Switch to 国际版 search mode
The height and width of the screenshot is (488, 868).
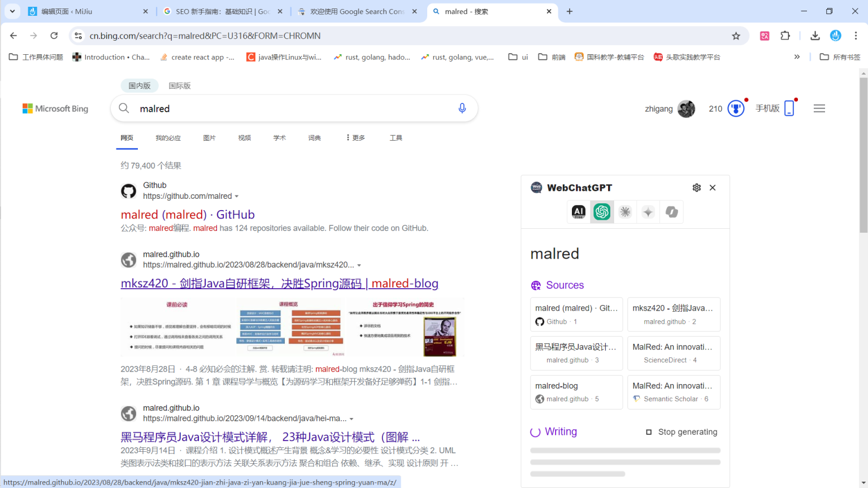[x=180, y=86]
